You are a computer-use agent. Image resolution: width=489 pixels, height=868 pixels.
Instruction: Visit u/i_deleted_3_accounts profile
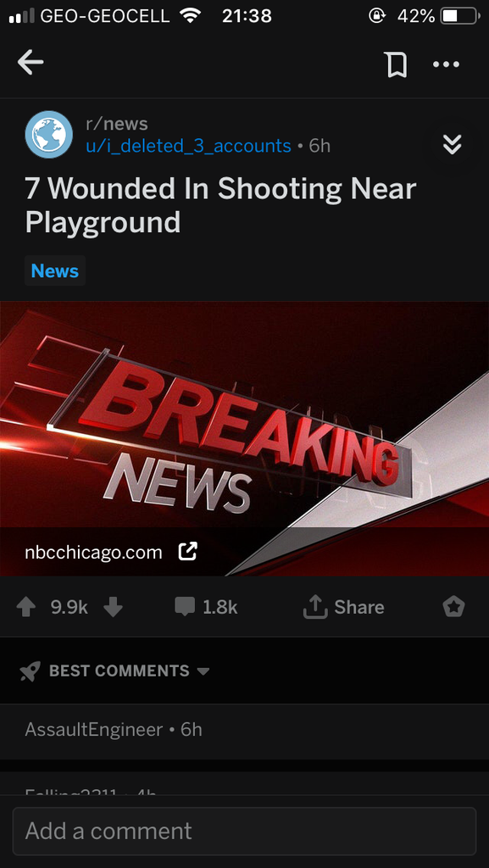[188, 146]
